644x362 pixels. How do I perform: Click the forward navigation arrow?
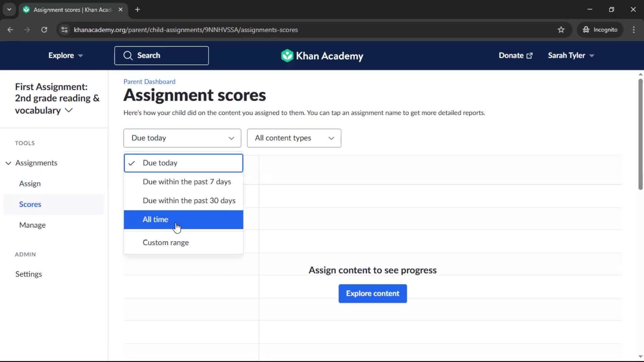pos(27,30)
